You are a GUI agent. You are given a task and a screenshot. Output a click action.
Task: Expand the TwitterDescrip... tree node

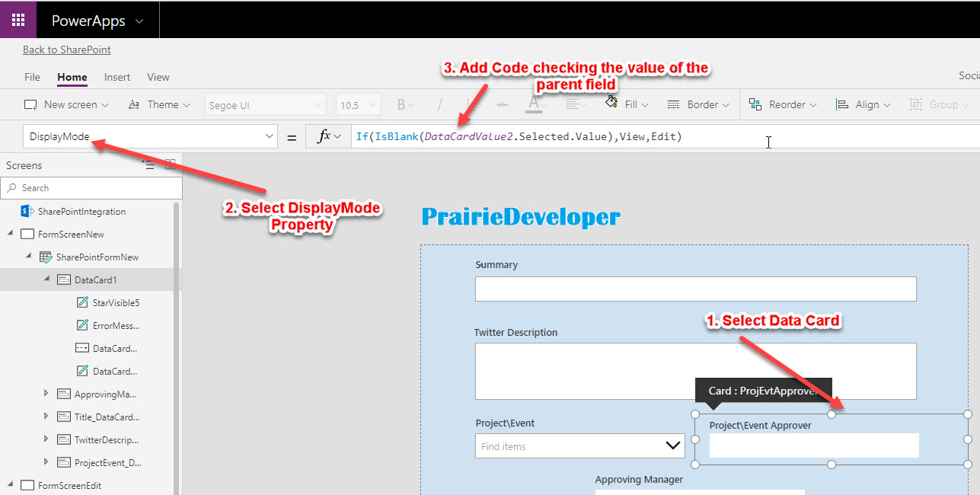click(46, 439)
